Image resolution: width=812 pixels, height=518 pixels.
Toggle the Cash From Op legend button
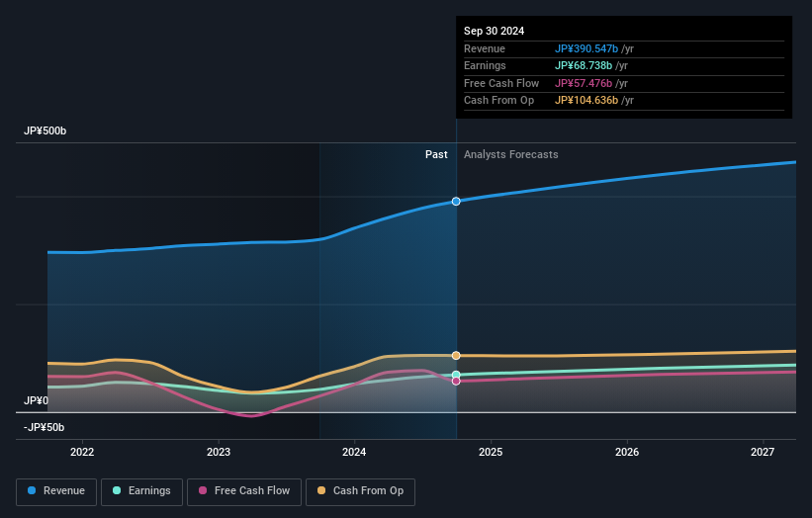(360, 491)
